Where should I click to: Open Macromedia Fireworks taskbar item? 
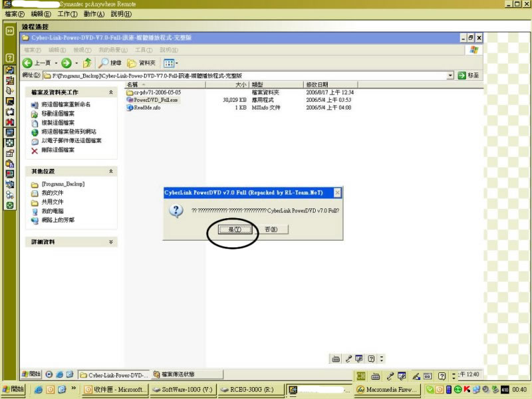(387, 390)
